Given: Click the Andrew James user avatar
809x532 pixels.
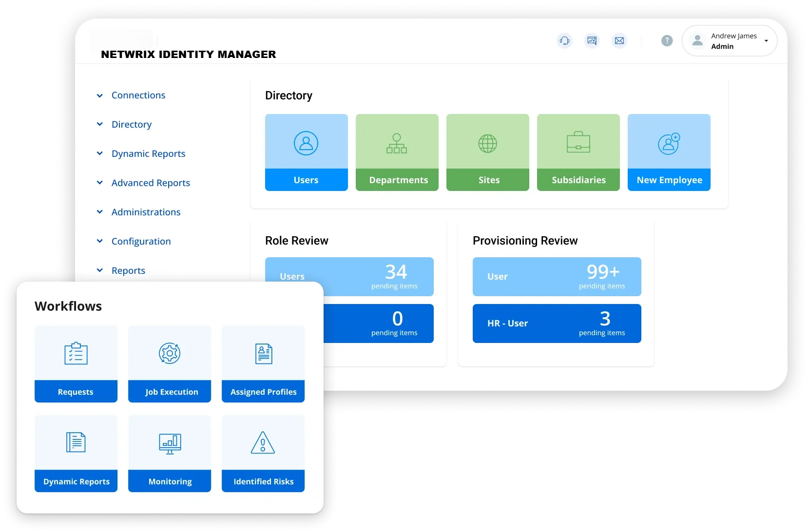Looking at the screenshot, I should coord(697,40).
